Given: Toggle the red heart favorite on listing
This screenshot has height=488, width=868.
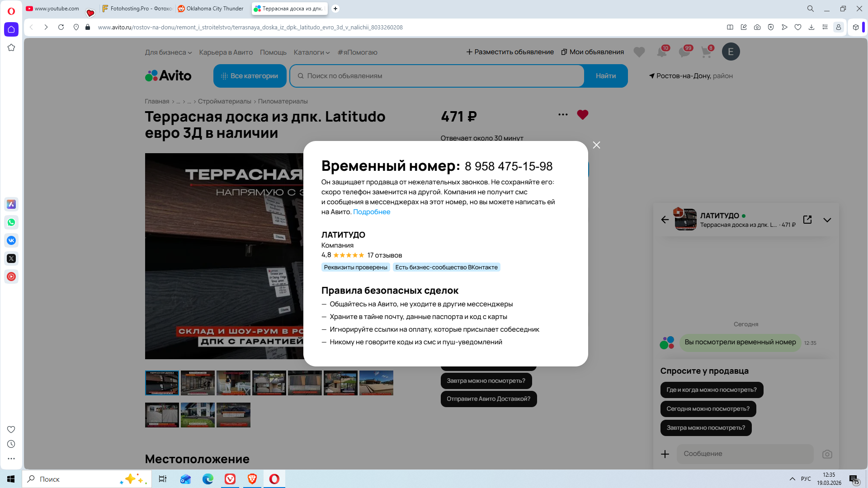Looking at the screenshot, I should [582, 115].
